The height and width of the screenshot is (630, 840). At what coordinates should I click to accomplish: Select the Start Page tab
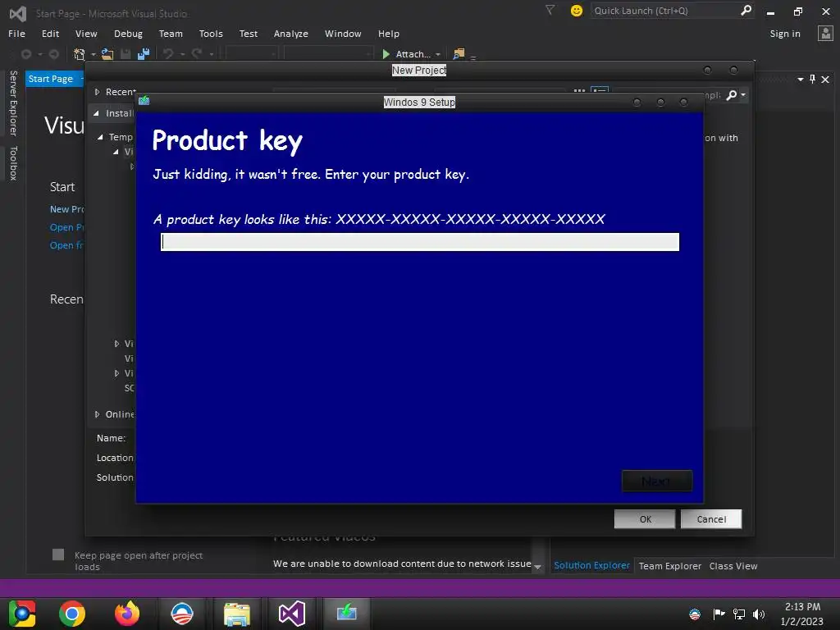coord(50,79)
